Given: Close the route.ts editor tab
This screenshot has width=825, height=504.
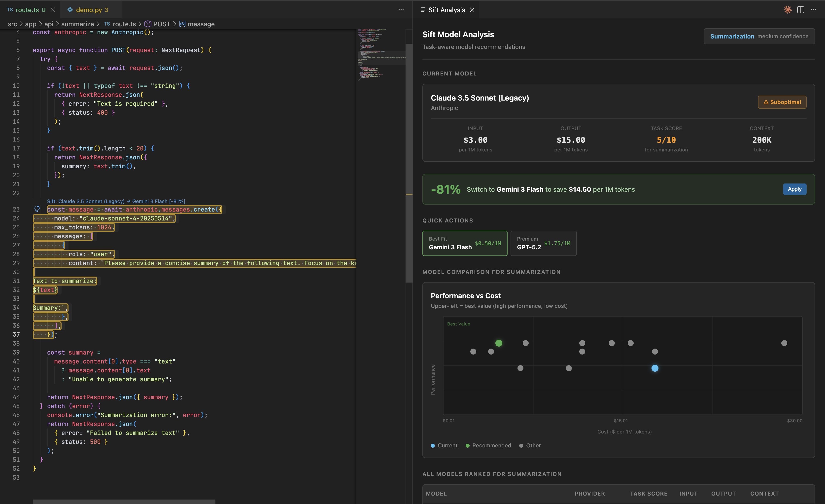Looking at the screenshot, I should [x=53, y=10].
